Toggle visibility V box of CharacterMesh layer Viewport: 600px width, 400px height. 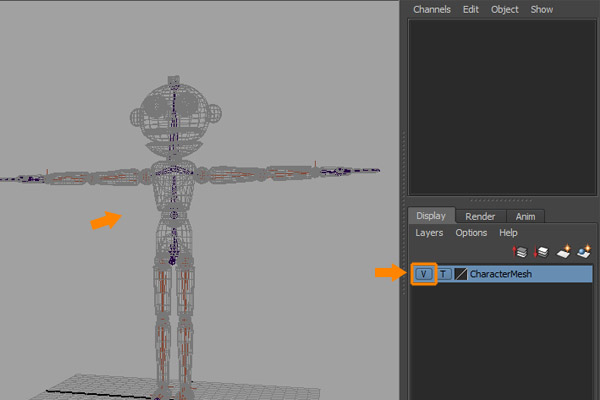pyautogui.click(x=424, y=273)
